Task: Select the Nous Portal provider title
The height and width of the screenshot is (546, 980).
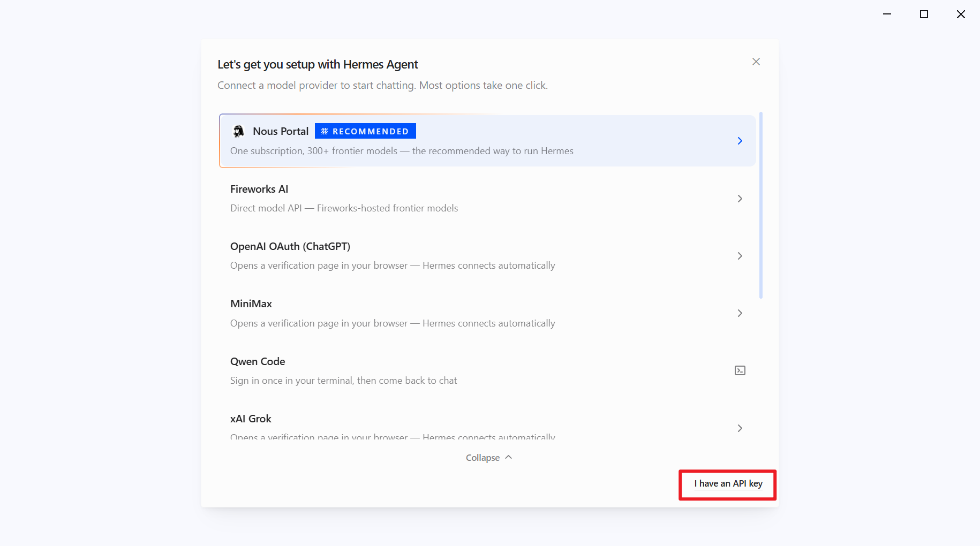Action: click(281, 131)
